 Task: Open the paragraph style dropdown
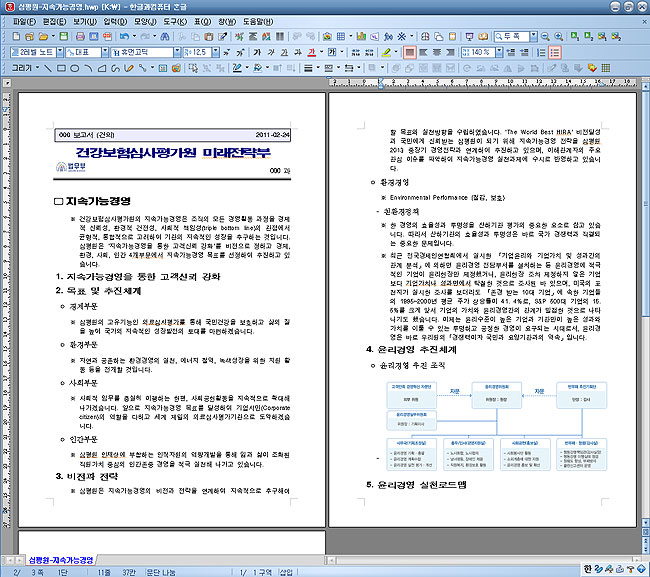[60, 52]
